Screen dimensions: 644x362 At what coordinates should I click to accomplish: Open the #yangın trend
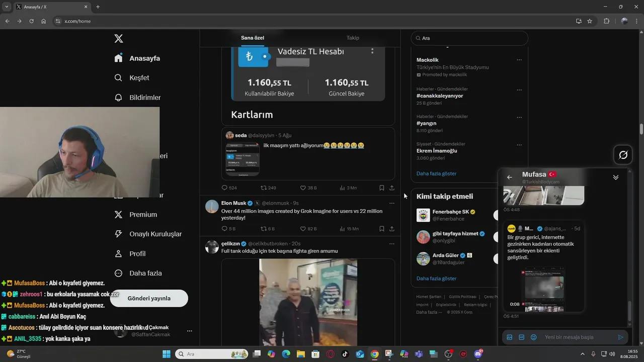[426, 123]
